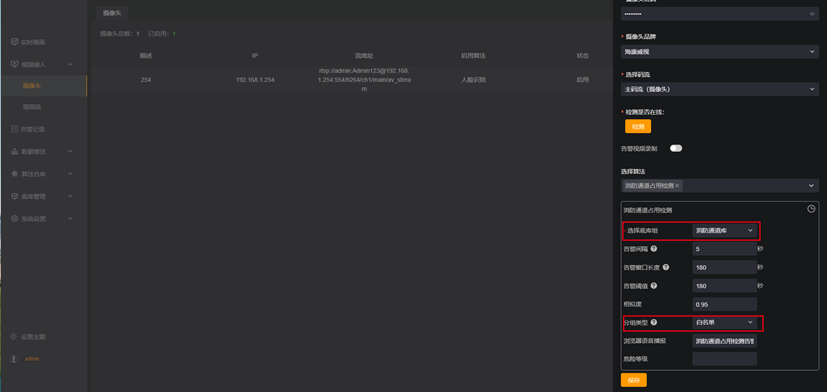Click the 告警阈值 help icon
The image size is (827, 392).
tap(654, 285)
